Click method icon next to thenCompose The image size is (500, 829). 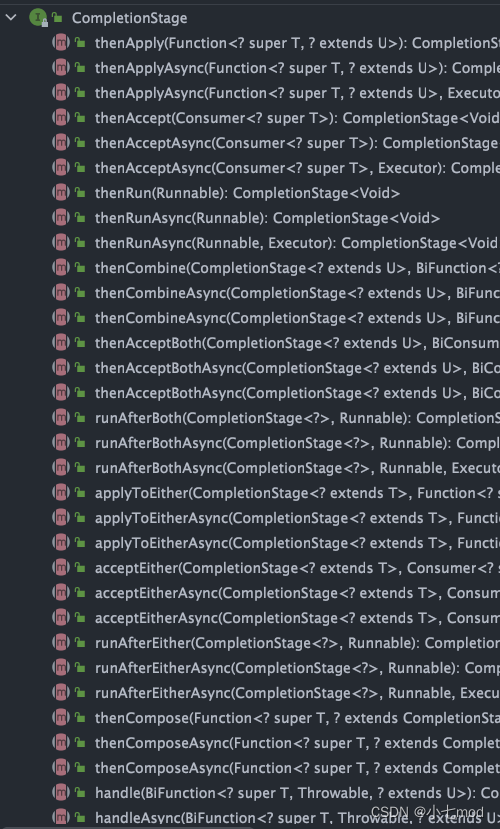pos(61,718)
